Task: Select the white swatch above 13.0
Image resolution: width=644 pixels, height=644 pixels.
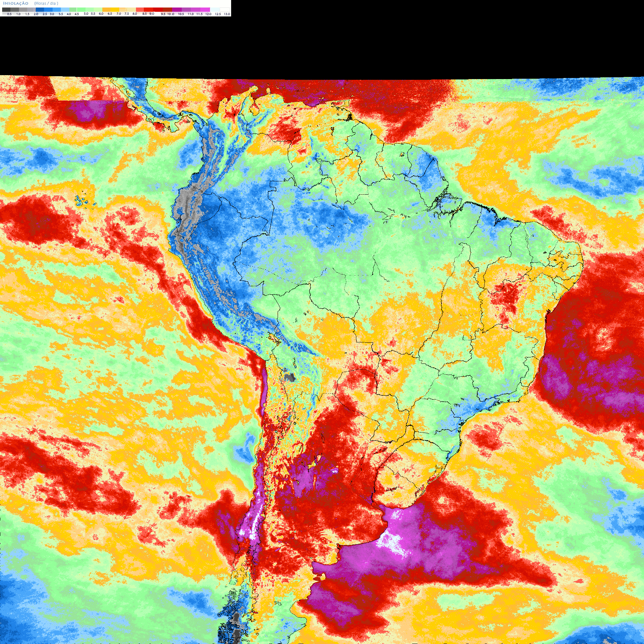Action: (225, 10)
